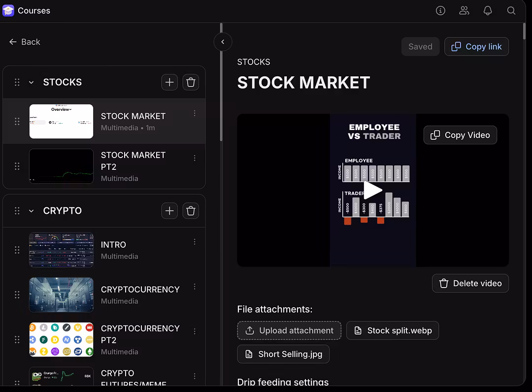Image resolution: width=532 pixels, height=392 pixels.
Task: Add a lesson to STOCKS section
Action: click(x=169, y=82)
